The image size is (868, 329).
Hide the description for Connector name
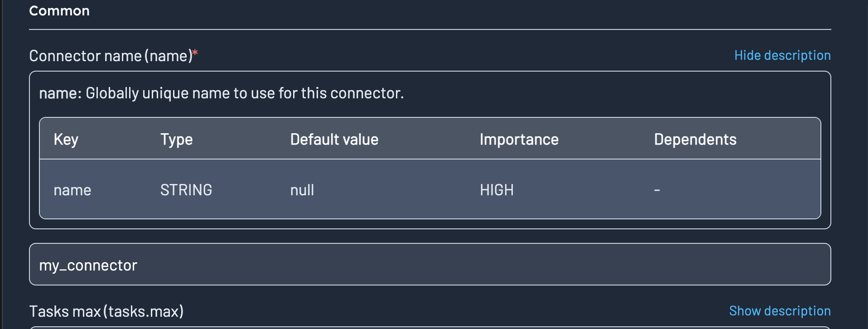(782, 55)
